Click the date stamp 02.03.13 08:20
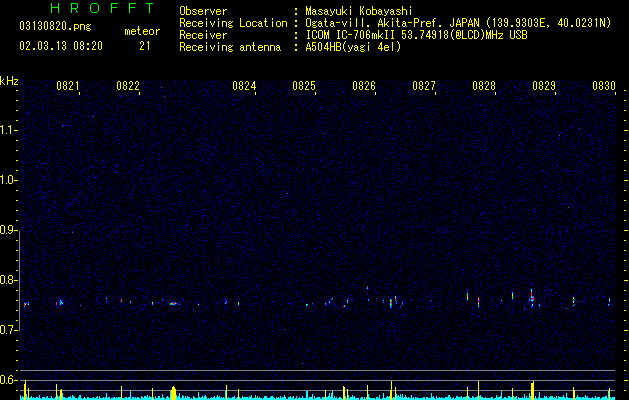 (x=61, y=46)
